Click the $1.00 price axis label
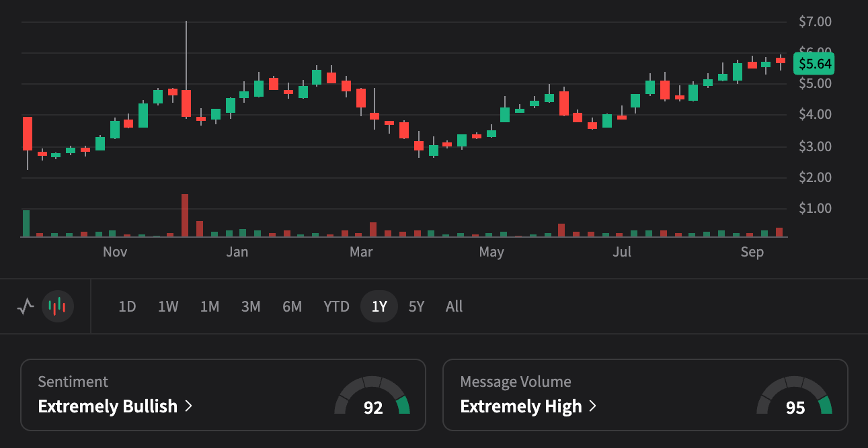The height and width of the screenshot is (448, 868). [x=815, y=208]
